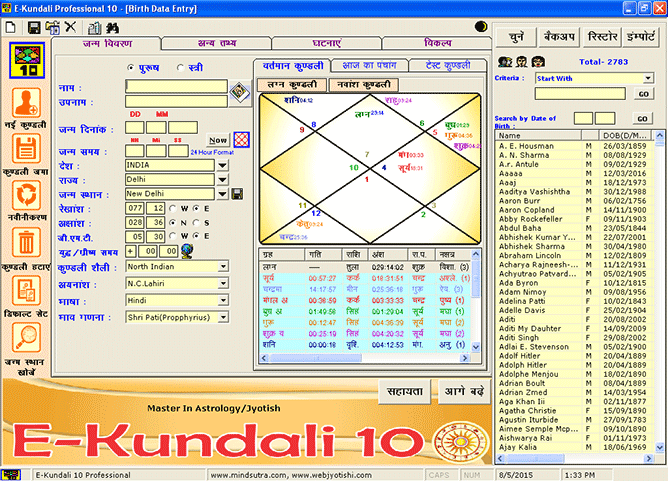The image size is (668, 481).
Task: Open the अयनांश N.C.Lahiri dropdown
Action: (223, 283)
